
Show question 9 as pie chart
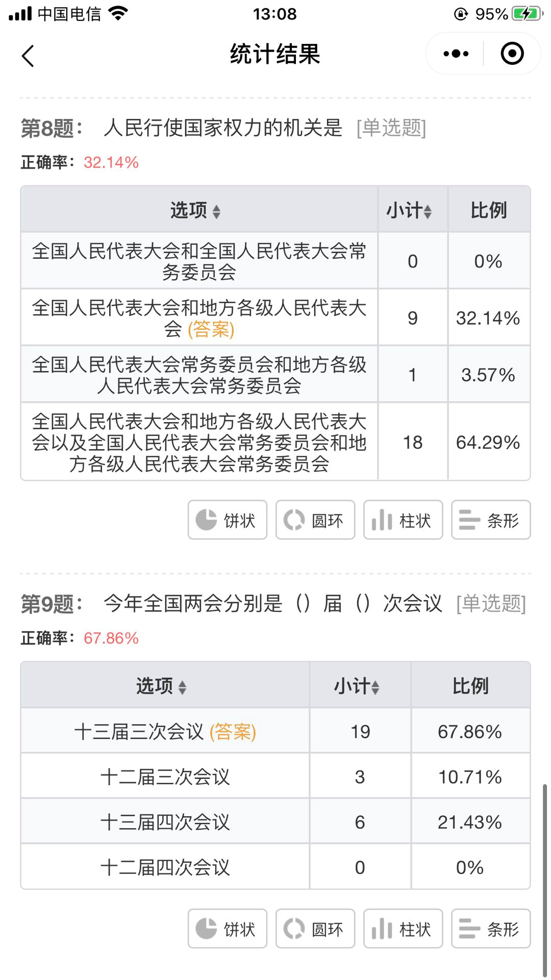point(227,929)
